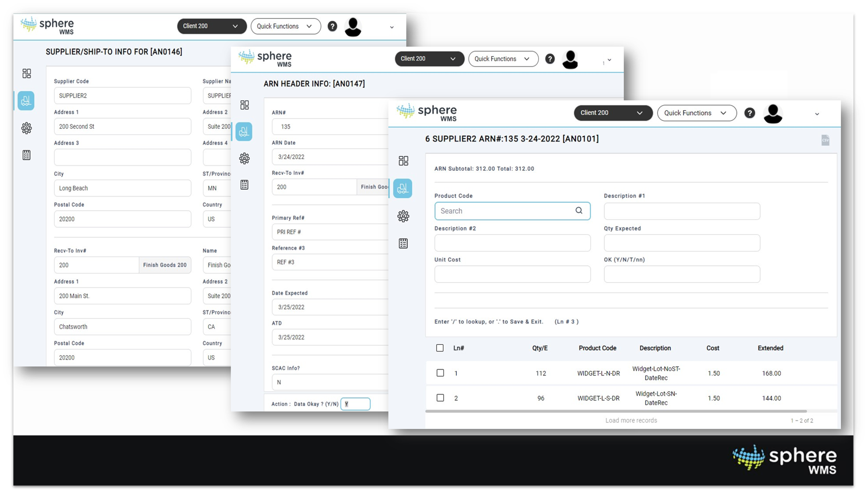The image size is (868, 491).
Task: Select the Finish Goods 200 label next to Recv-To Inv#
Action: 165,265
